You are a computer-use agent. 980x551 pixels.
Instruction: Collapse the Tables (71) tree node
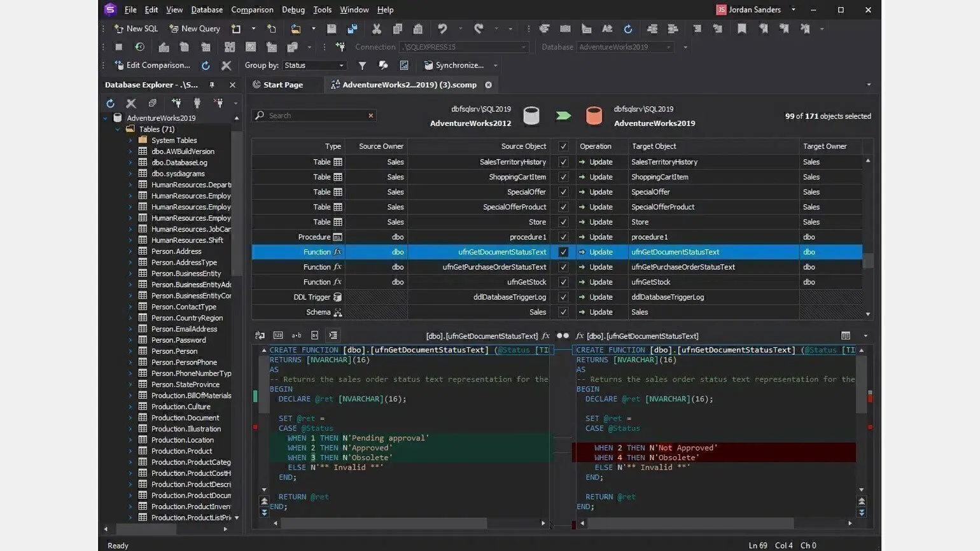pyautogui.click(x=118, y=129)
